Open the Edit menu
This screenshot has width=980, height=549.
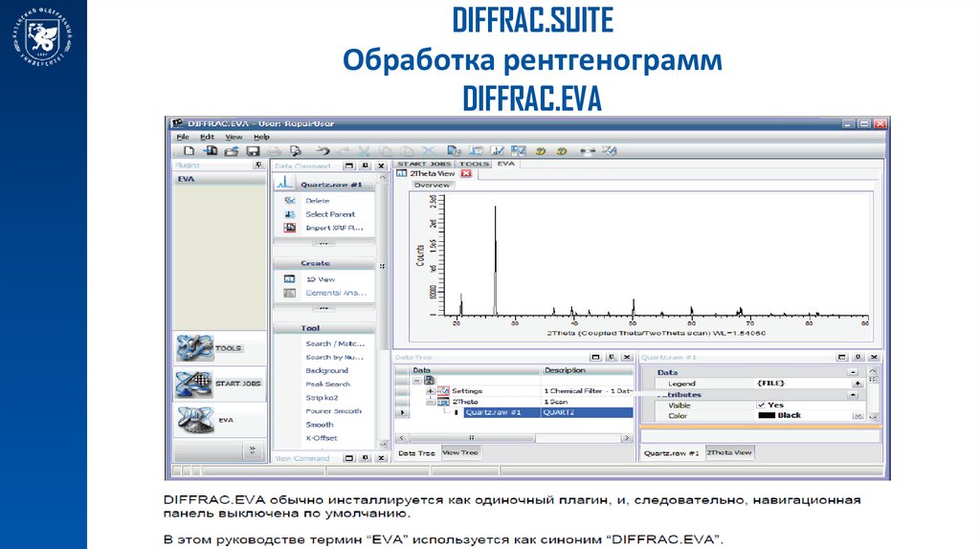coord(207,137)
